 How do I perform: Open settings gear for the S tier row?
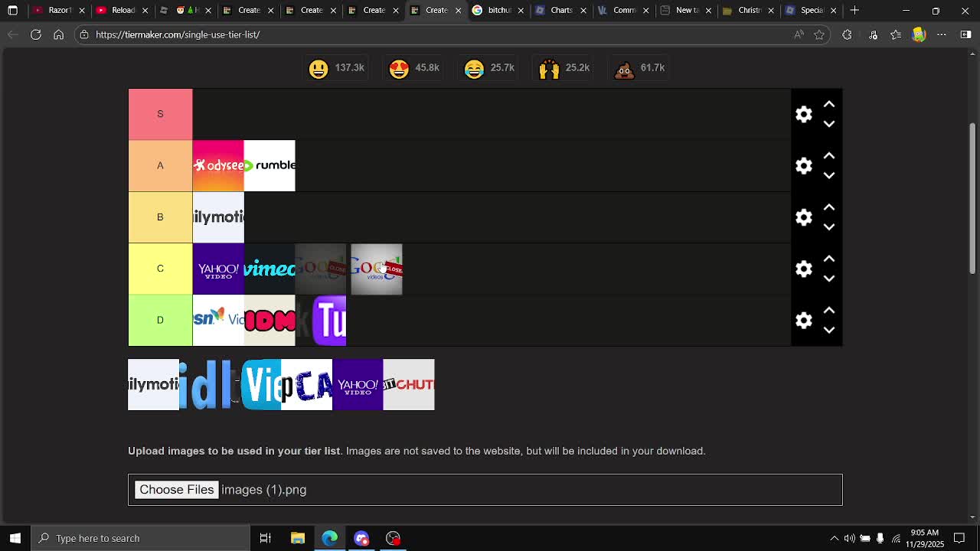point(803,113)
